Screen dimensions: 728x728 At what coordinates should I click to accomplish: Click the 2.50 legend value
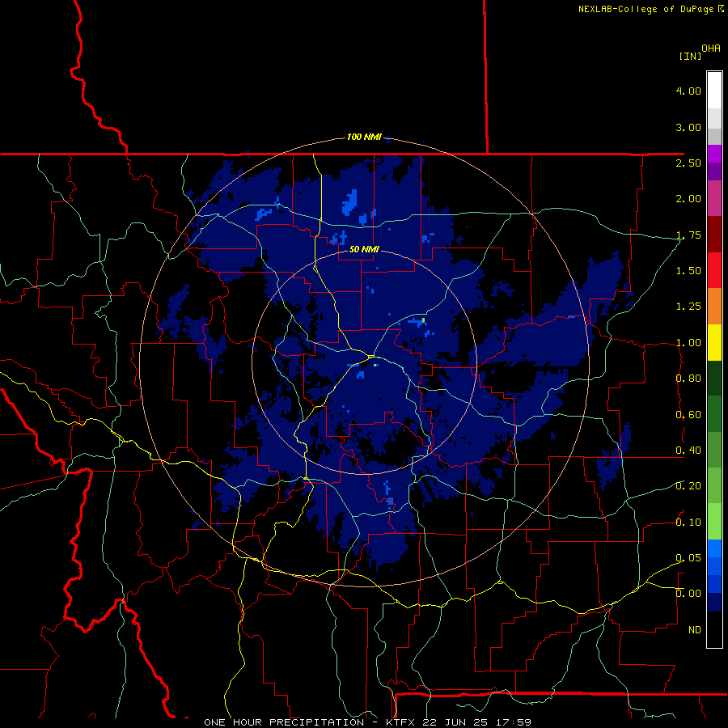tap(688, 163)
